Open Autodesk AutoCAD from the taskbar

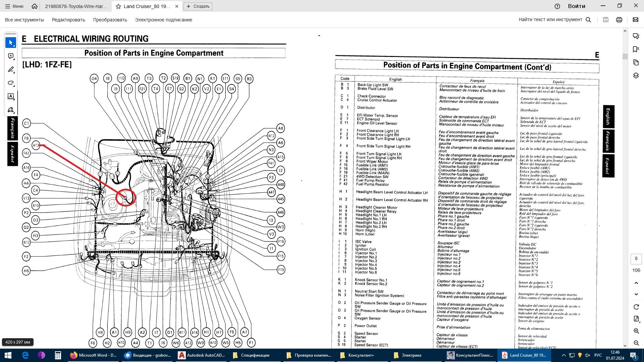pos(201,355)
